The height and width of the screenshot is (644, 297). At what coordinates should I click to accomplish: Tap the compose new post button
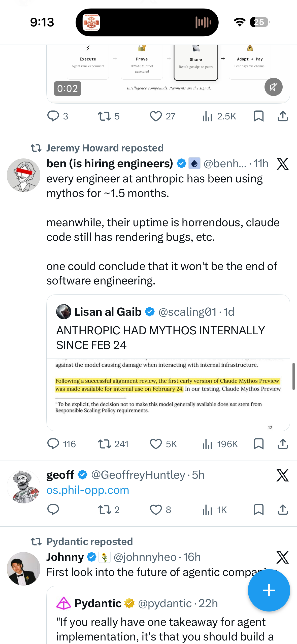coord(269,590)
